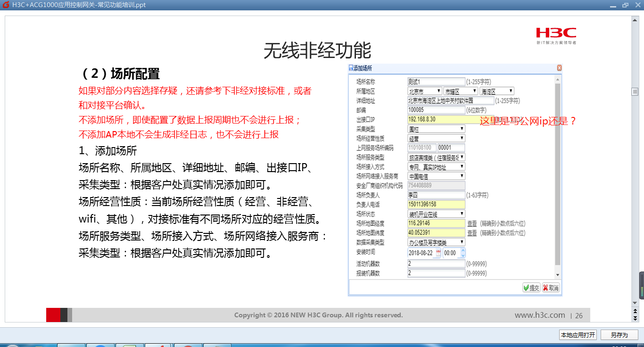Submit the form with the 提交 button

[531, 288]
